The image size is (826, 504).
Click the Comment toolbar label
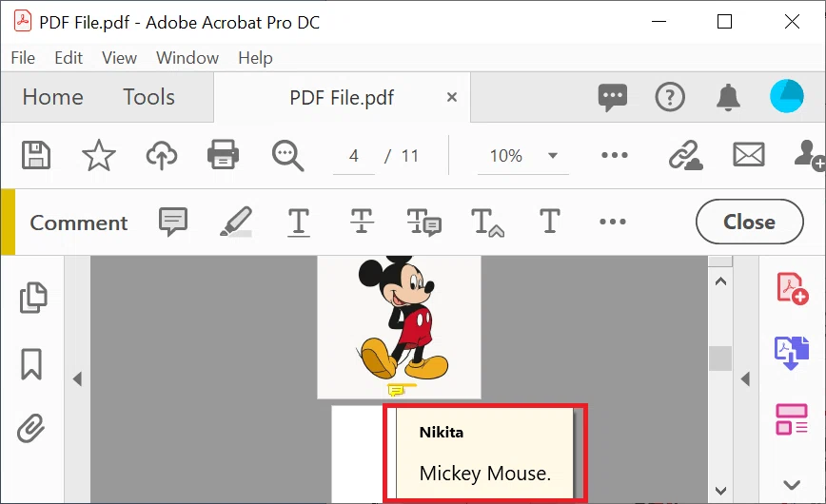pos(78,223)
